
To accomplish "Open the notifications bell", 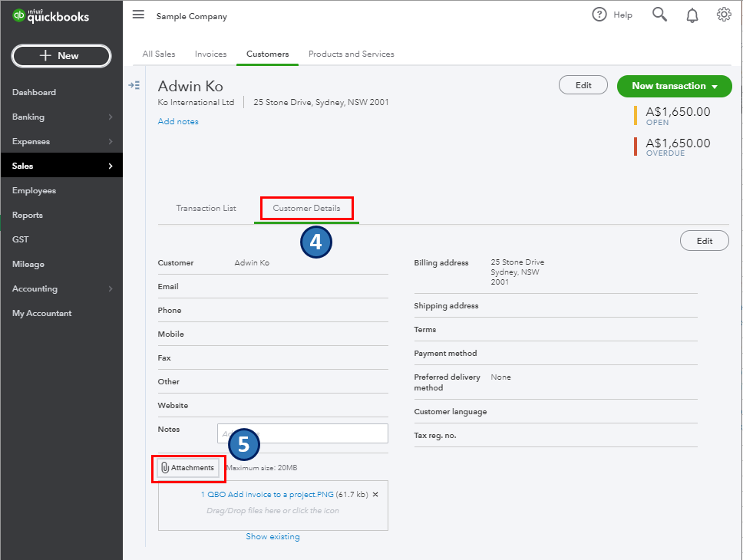I will coord(692,15).
